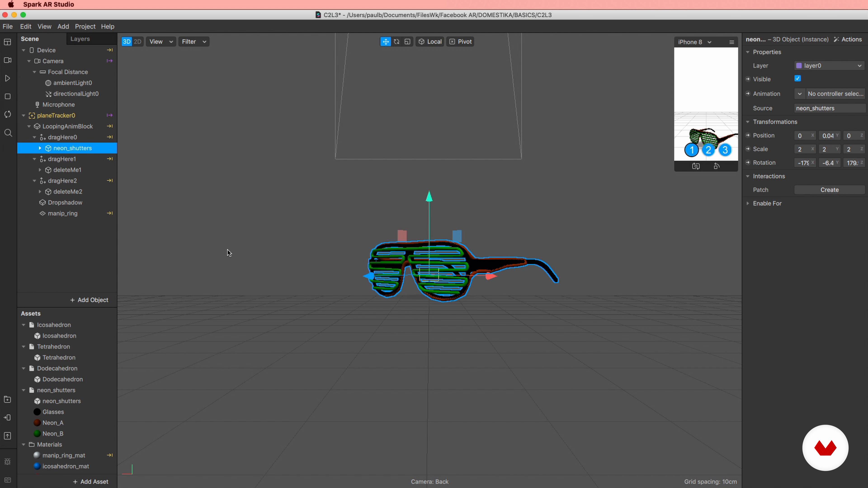Open the search icon in left sidebar
Image resolution: width=868 pixels, height=488 pixels.
[x=8, y=133]
